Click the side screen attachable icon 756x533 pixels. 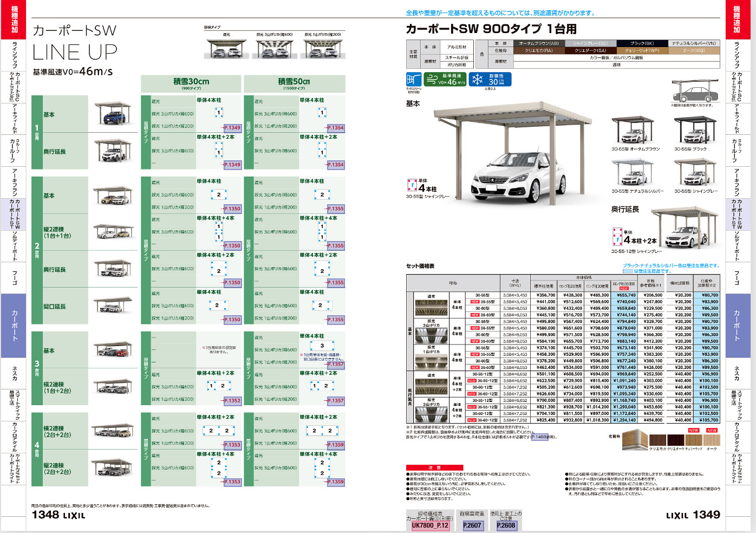click(414, 79)
